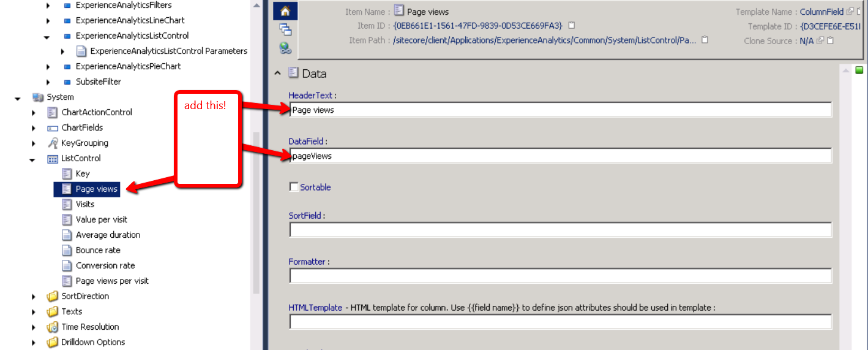868x350 pixels.
Task: Click the green validation marker
Action: [859, 70]
